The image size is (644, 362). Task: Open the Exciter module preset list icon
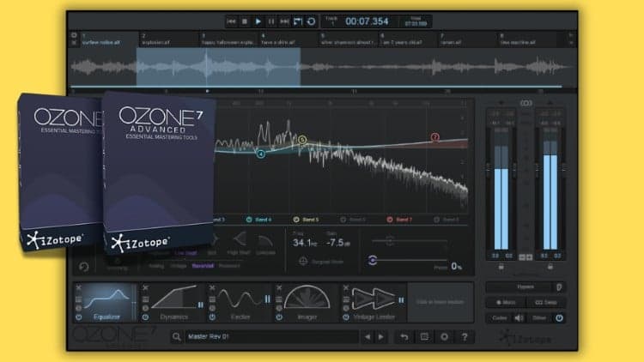point(212,299)
